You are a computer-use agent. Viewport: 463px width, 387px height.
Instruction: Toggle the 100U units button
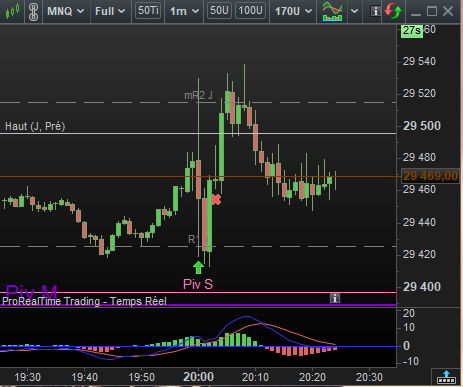coord(250,11)
